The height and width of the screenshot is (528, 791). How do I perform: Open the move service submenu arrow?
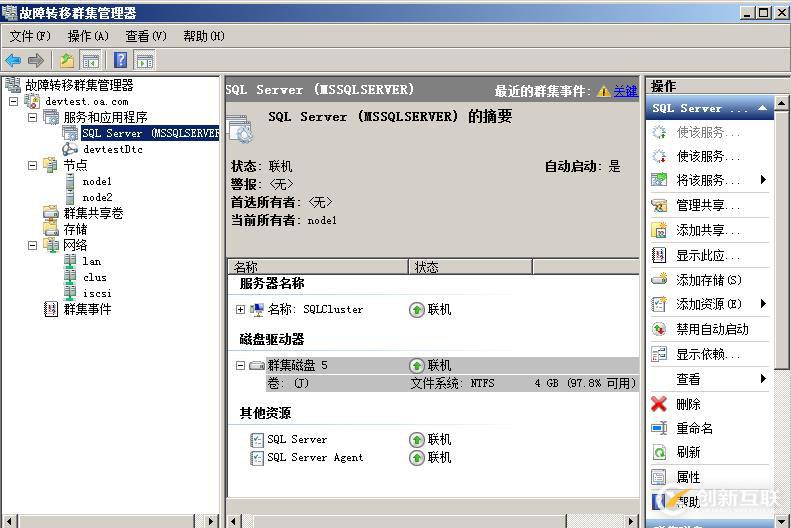click(763, 180)
